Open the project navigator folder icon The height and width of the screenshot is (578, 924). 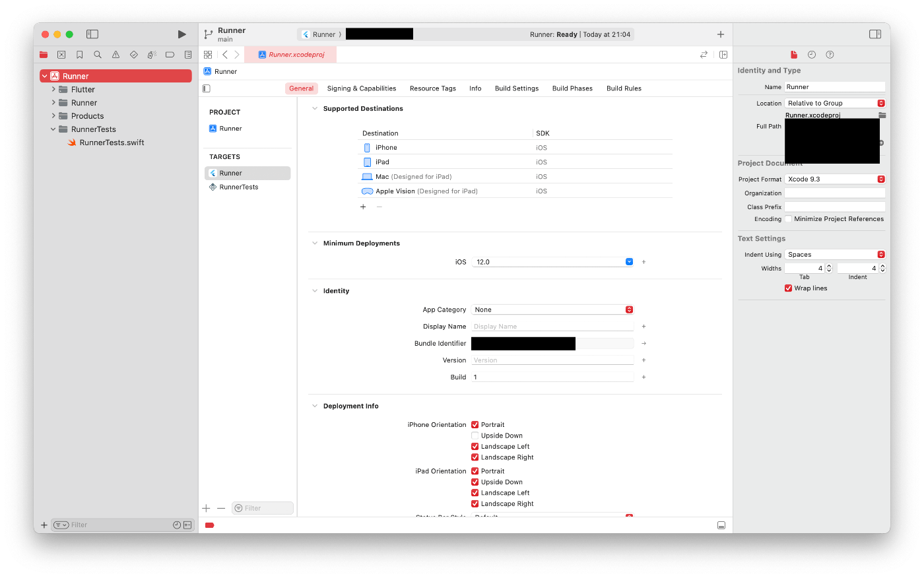click(x=44, y=55)
